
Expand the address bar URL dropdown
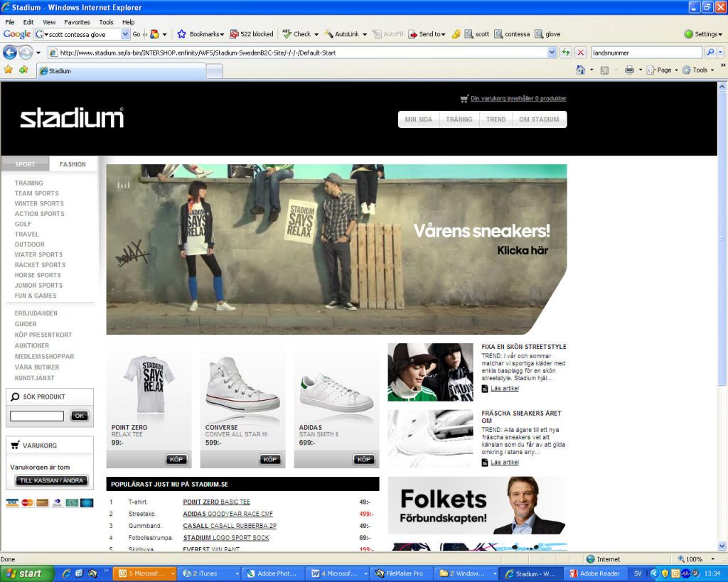(x=552, y=53)
